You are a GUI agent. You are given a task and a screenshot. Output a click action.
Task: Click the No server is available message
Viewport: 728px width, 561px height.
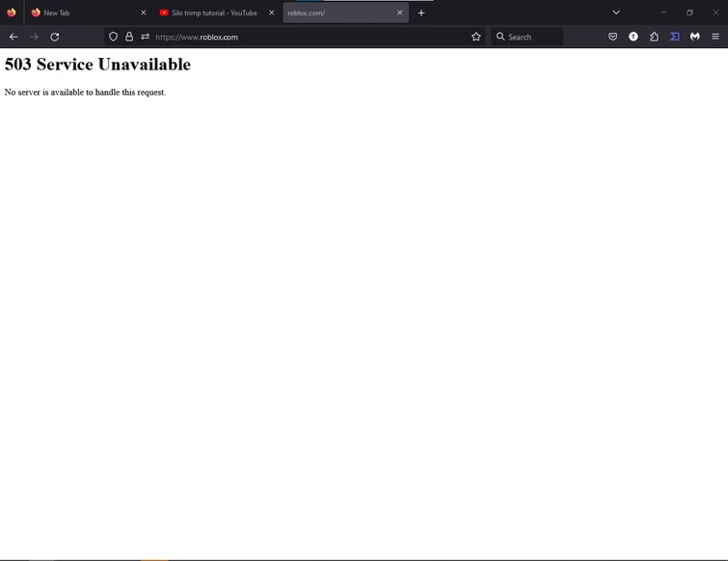[85, 93]
